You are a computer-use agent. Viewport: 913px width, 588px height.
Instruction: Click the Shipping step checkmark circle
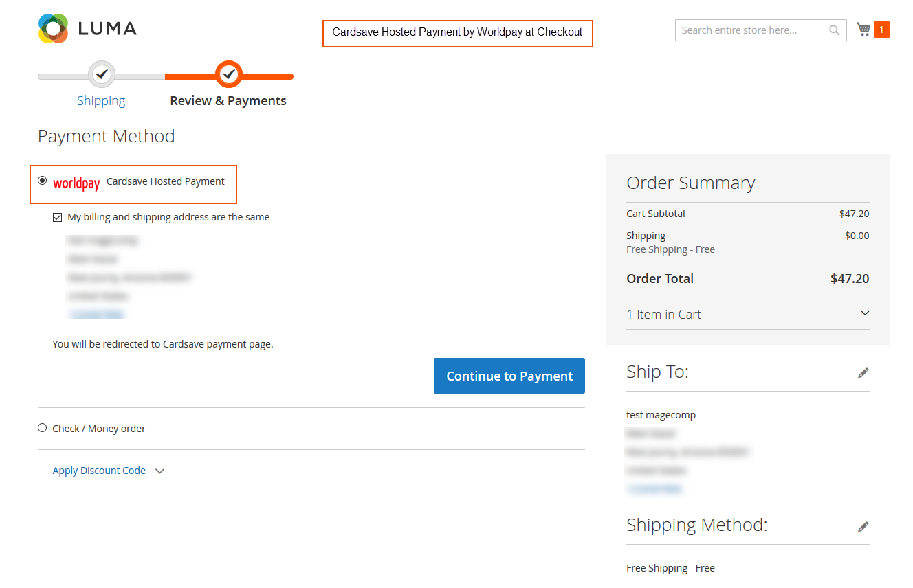pos(101,74)
